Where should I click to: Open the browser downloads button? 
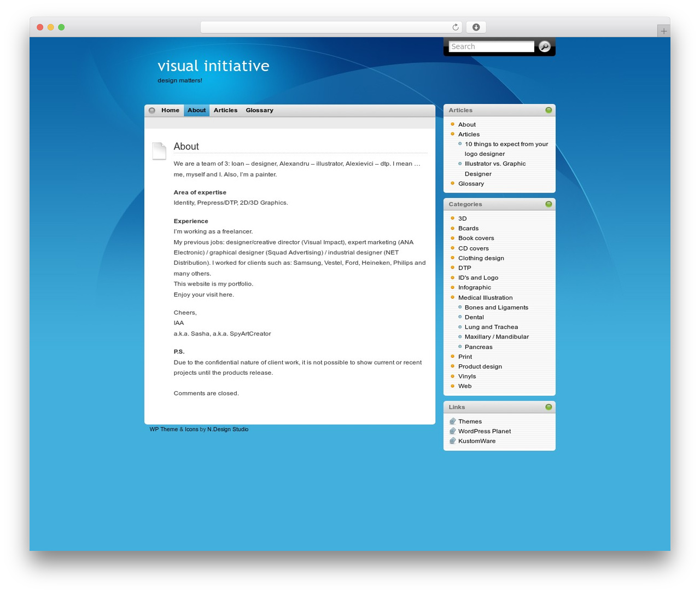[476, 27]
